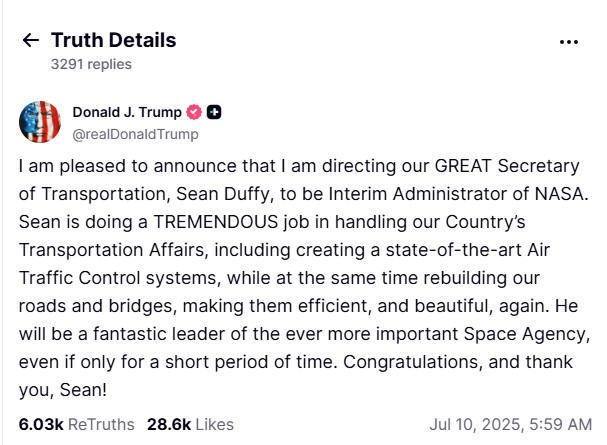
Task: Click the black plus badge beside the name
Action: [x=214, y=112]
